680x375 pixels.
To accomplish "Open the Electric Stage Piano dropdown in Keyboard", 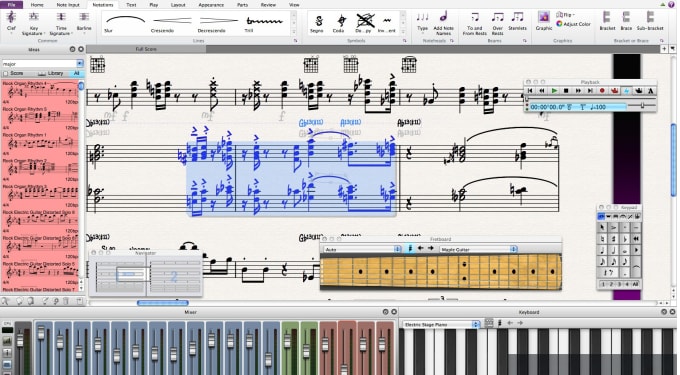I will pos(441,324).
